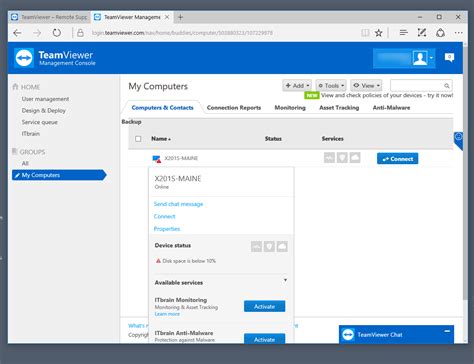Click the search input field
Viewport: 474px width, 364px height.
pyautogui.click(x=421, y=86)
